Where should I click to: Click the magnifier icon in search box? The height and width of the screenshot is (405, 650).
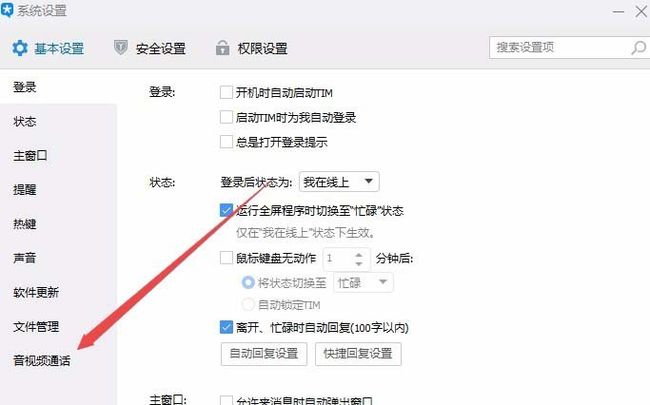(638, 48)
